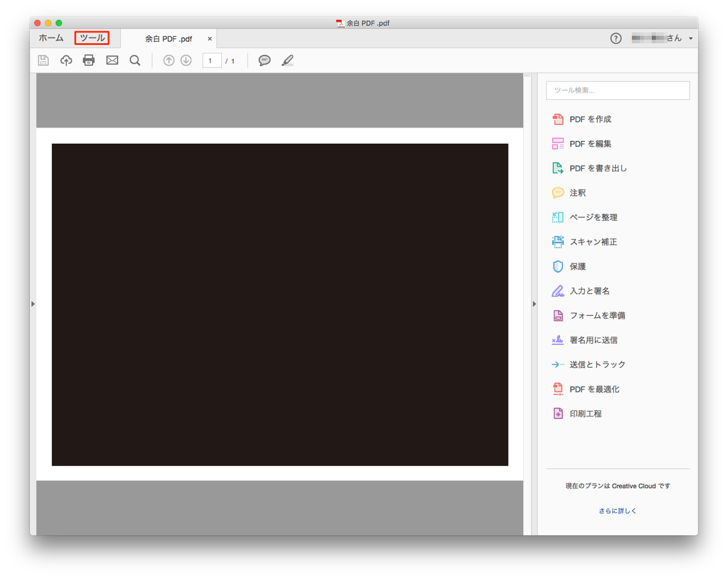Open help question mark icon
Screen dimensions: 728x578
(x=616, y=38)
